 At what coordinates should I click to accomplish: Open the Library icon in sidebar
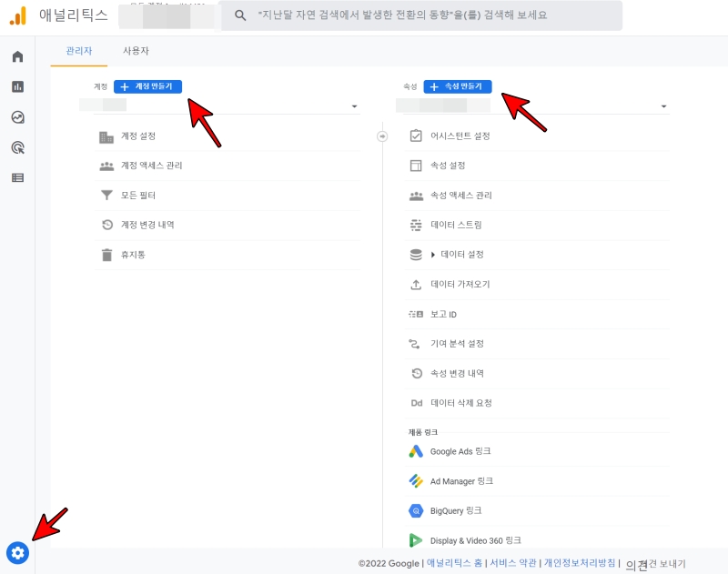click(16, 178)
